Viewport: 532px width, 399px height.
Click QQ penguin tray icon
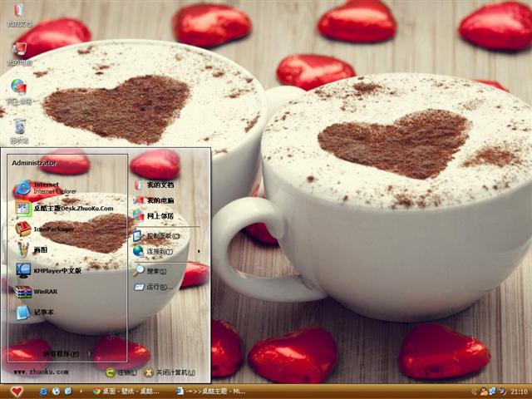483,392
